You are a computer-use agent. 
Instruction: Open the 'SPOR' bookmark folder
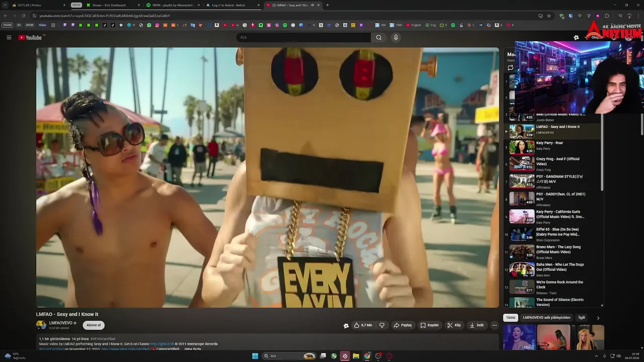coord(30,25)
